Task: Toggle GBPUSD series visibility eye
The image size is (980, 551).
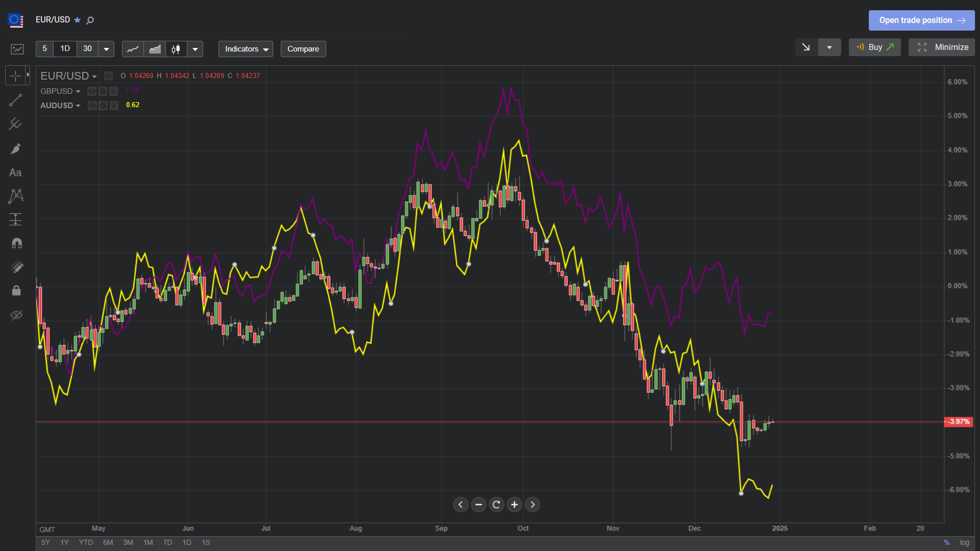Action: click(x=92, y=91)
